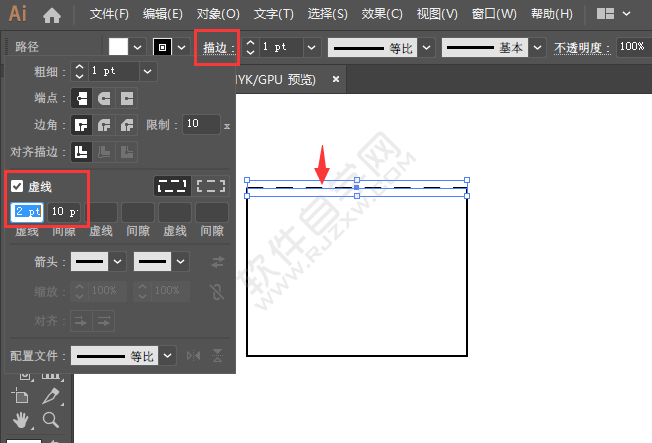Click the 限制 miter limit field
This screenshot has width=652, height=443.
click(201, 124)
